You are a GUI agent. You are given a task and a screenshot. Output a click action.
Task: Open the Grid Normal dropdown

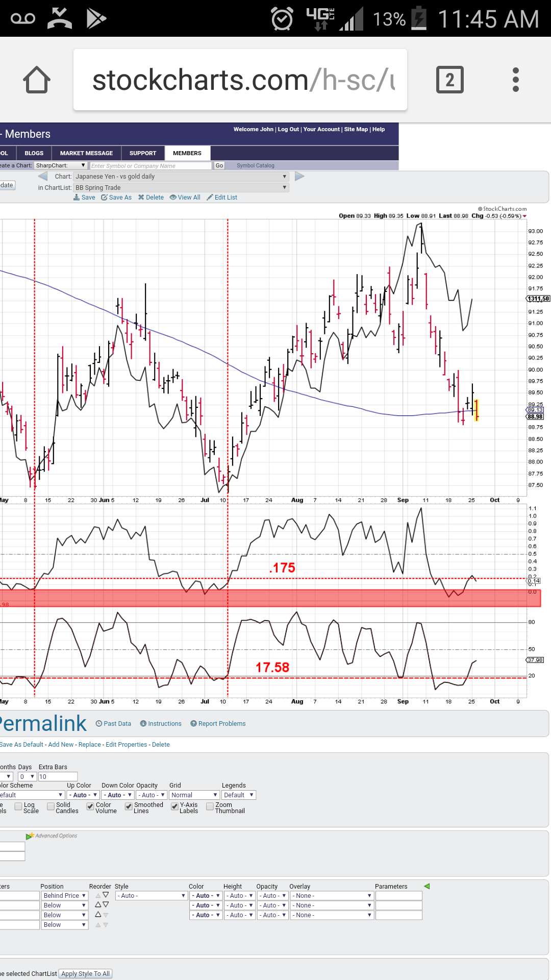pos(194,795)
